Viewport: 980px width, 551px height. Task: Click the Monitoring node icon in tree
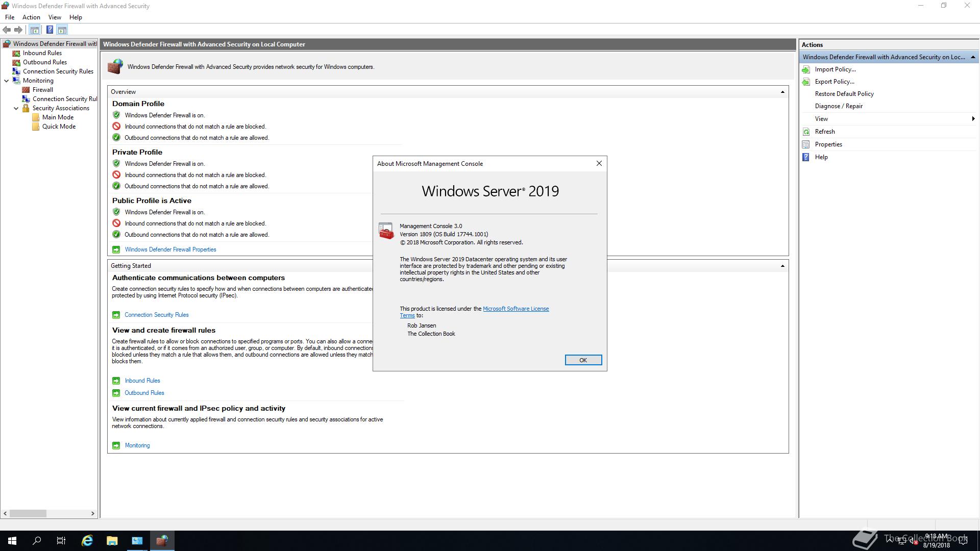[x=16, y=81]
